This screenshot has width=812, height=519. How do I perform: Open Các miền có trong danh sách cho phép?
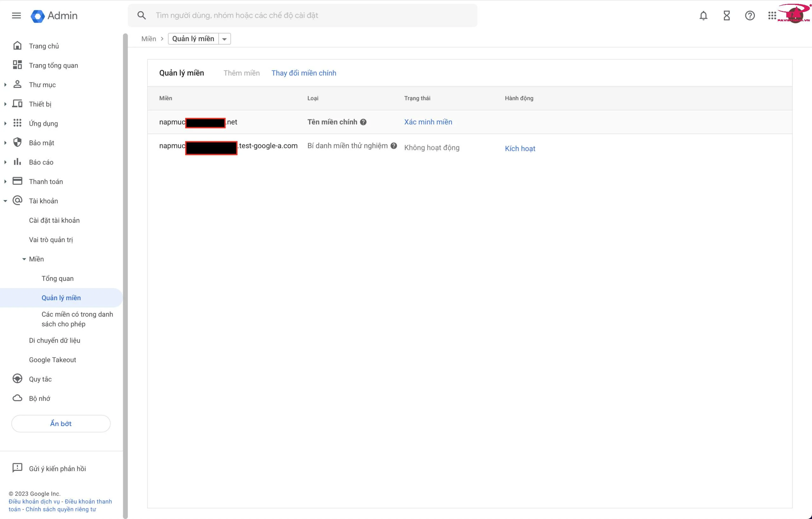pyautogui.click(x=77, y=319)
